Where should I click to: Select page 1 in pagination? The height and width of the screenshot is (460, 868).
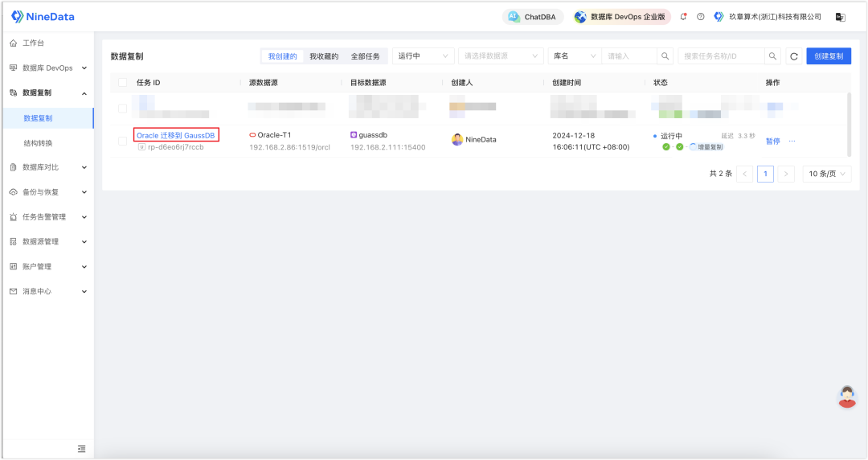click(765, 174)
